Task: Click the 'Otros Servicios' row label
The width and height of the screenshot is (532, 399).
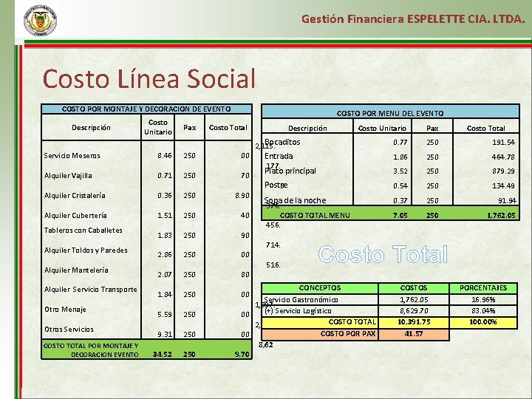Action: pyautogui.click(x=69, y=330)
